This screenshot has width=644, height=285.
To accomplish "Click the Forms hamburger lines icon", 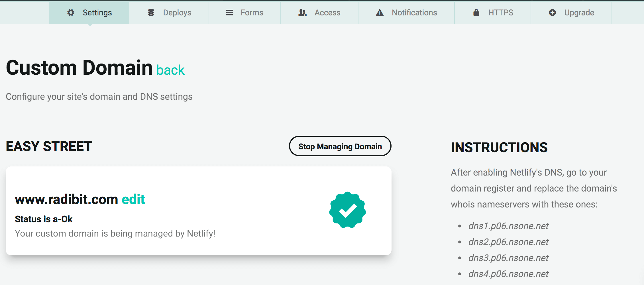I will (x=229, y=13).
